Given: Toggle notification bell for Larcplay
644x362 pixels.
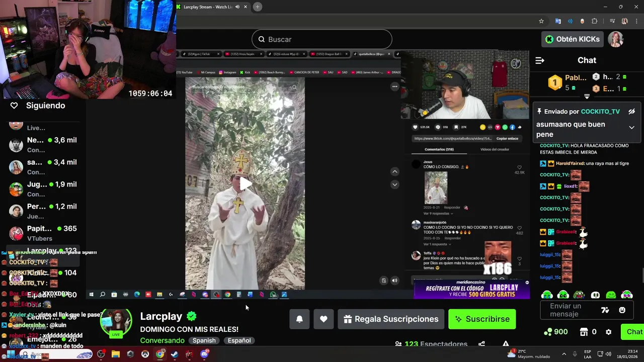Looking at the screenshot, I should tap(299, 319).
